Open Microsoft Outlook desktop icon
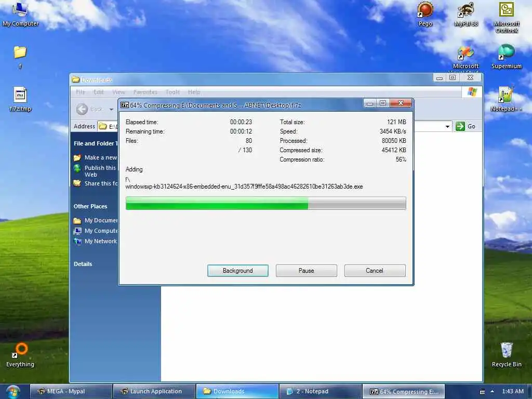 pyautogui.click(x=506, y=17)
